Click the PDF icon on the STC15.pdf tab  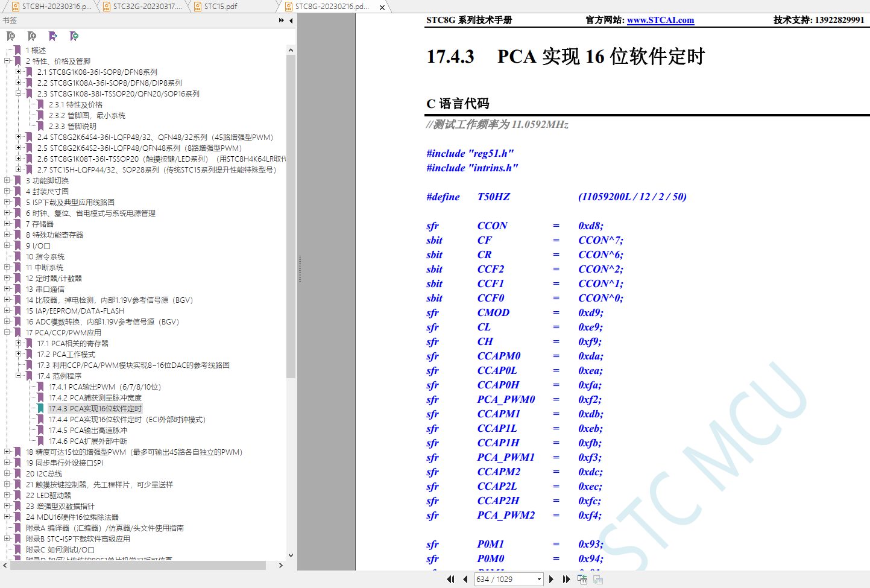pos(198,7)
